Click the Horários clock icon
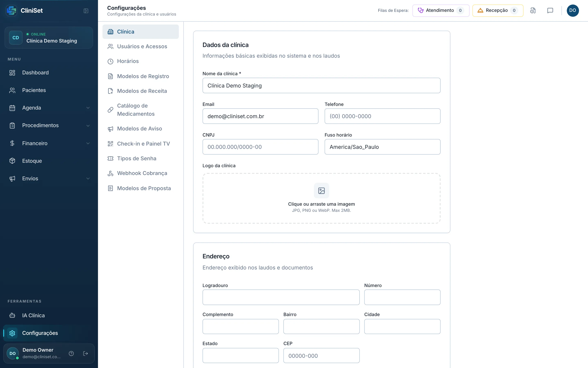Screen dimensions: 588x368 (x=110, y=61)
